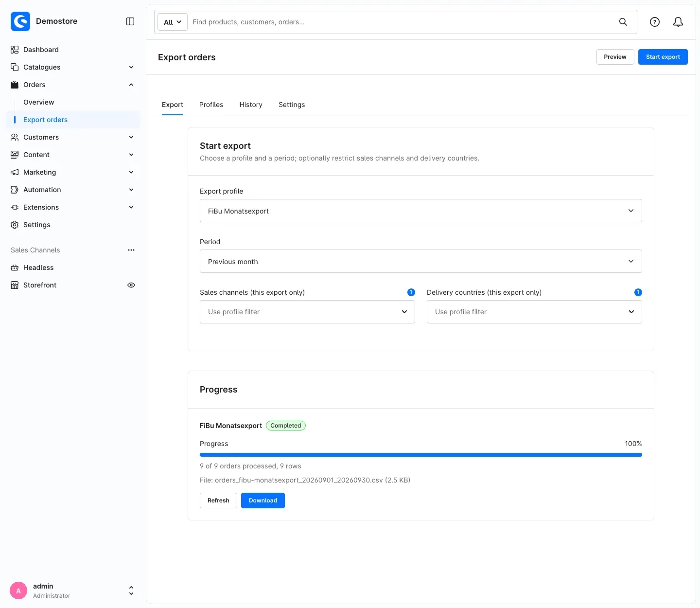
Task: Click the Content image icon
Action: (15, 155)
